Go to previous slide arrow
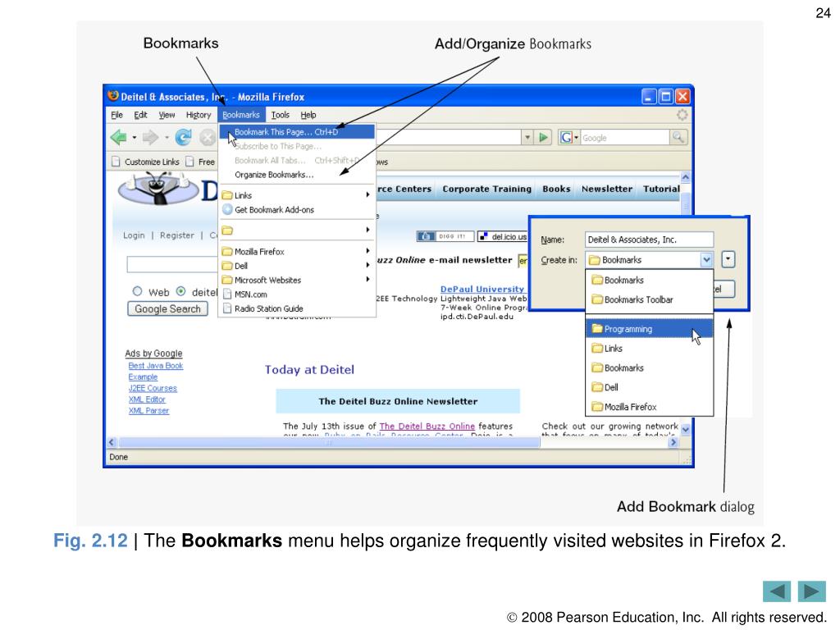The width and height of the screenshot is (840, 630). coord(777,591)
